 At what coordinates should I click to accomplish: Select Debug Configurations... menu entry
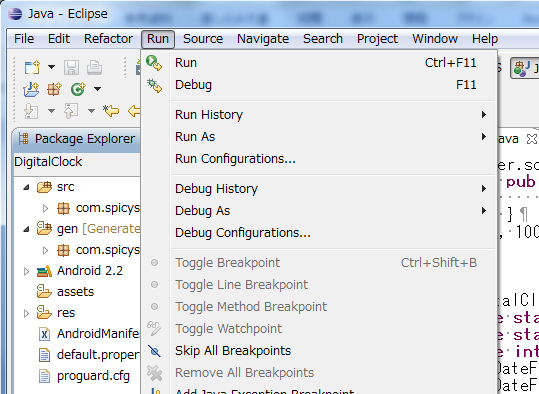point(243,233)
